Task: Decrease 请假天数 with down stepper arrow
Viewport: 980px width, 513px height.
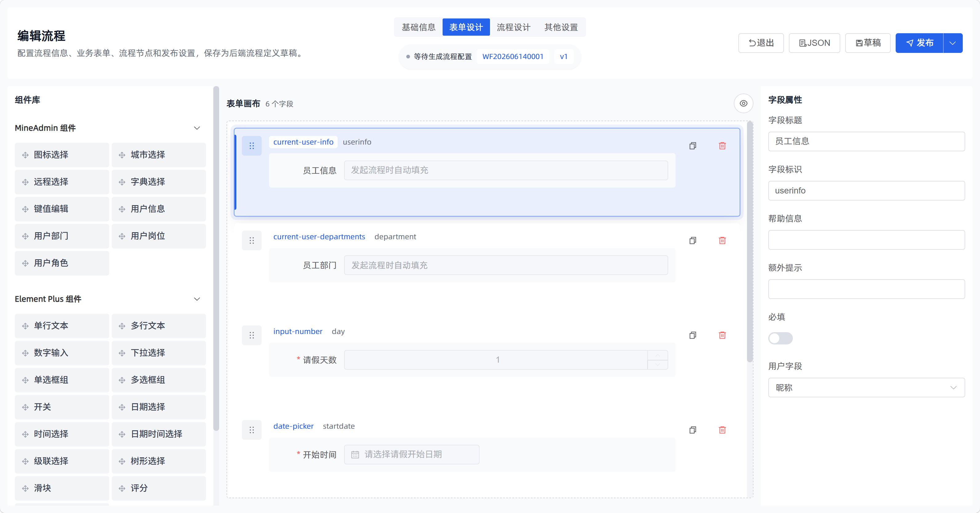Action: pos(657,364)
